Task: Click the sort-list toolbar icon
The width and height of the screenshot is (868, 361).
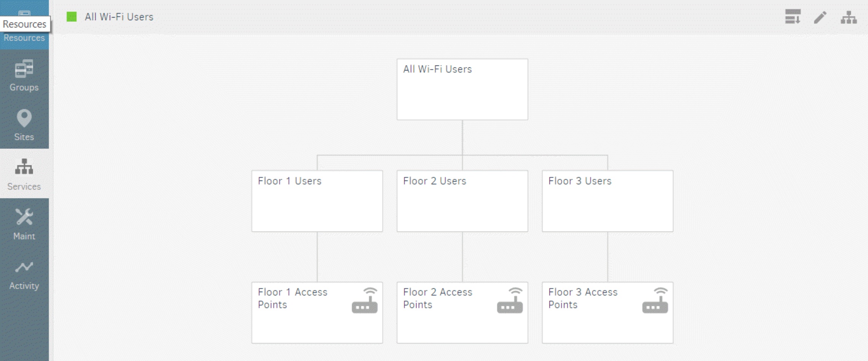Action: 793,17
